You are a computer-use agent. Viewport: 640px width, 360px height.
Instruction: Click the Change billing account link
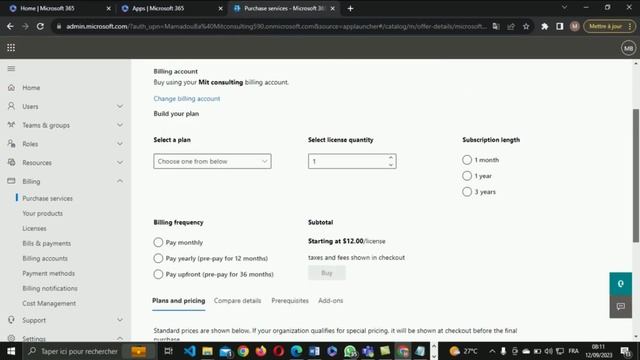point(187,99)
